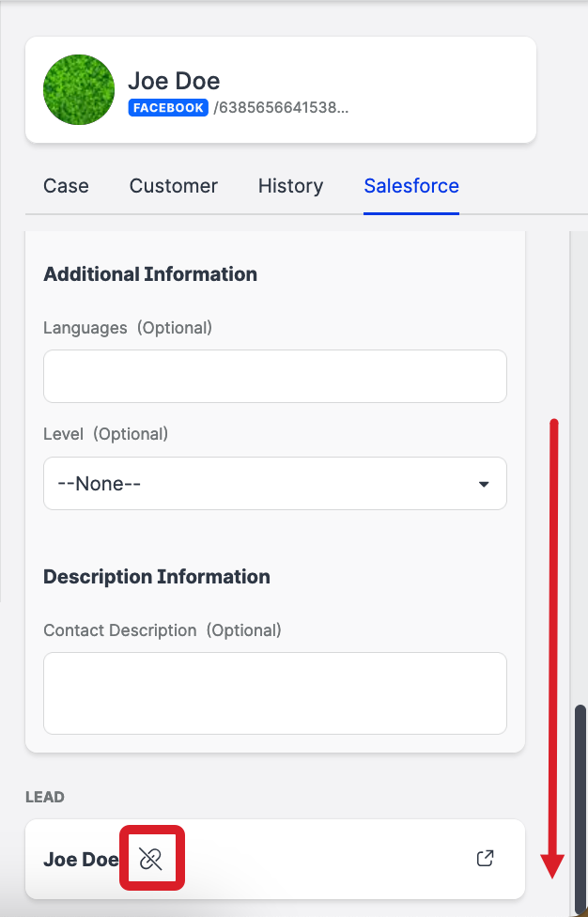Viewport: 588px width, 917px height.
Task: Click Joe Doe's green profile avatar
Action: [79, 90]
